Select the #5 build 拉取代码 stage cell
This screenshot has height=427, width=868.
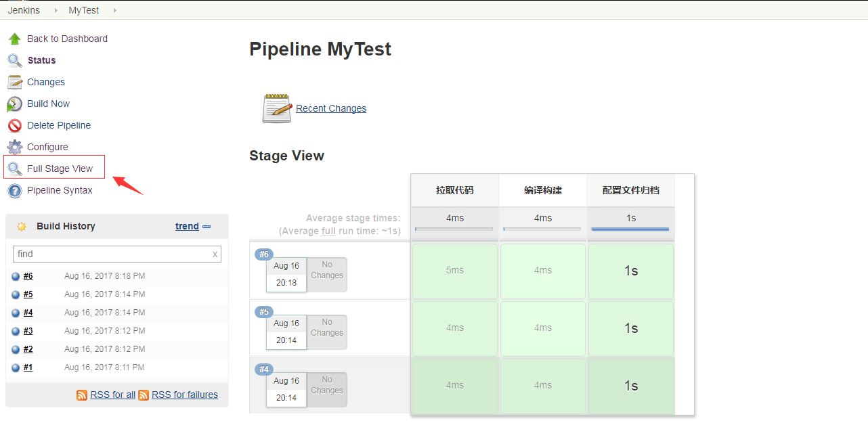[x=455, y=328]
